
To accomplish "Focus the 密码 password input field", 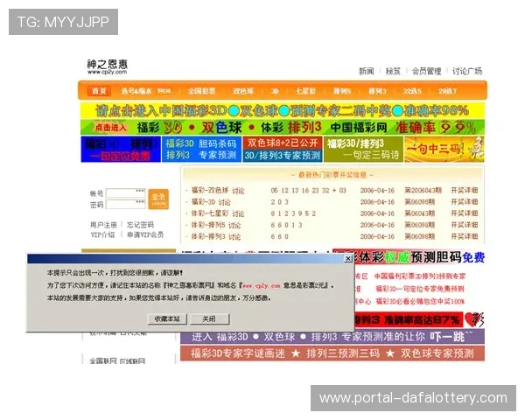I will point(125,204).
